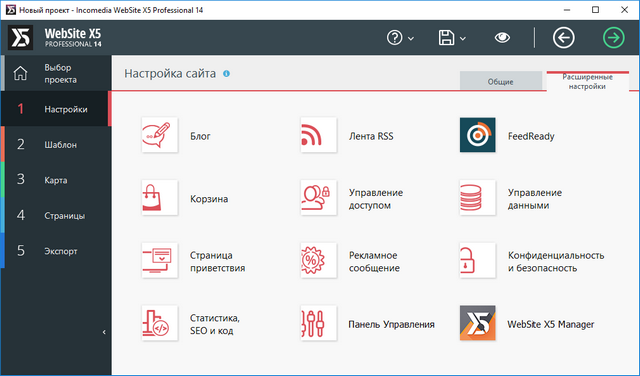Open the shopping cart (Корзина) icon
The height and width of the screenshot is (376, 640).
click(x=160, y=198)
